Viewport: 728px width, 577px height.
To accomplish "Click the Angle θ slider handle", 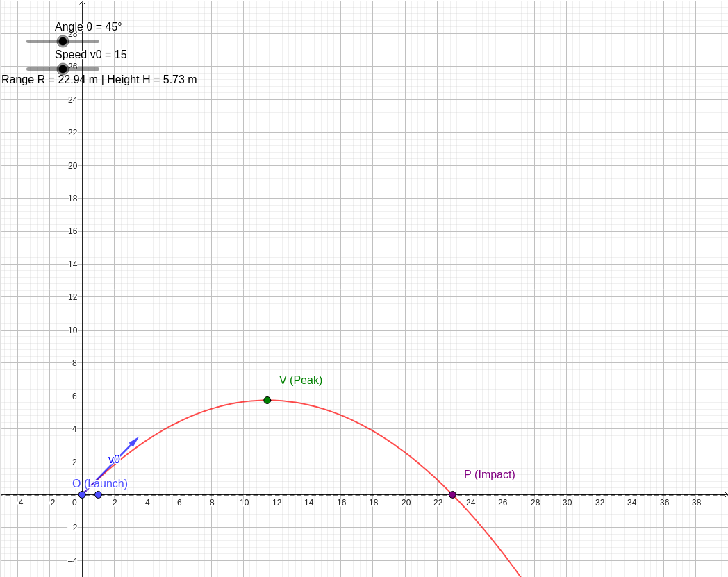I will [63, 42].
